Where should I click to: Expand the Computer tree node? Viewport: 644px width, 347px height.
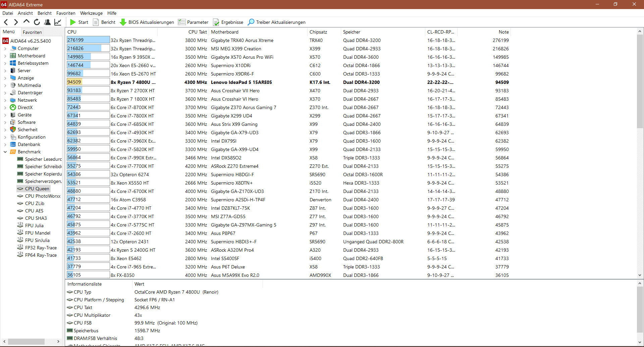pos(5,48)
